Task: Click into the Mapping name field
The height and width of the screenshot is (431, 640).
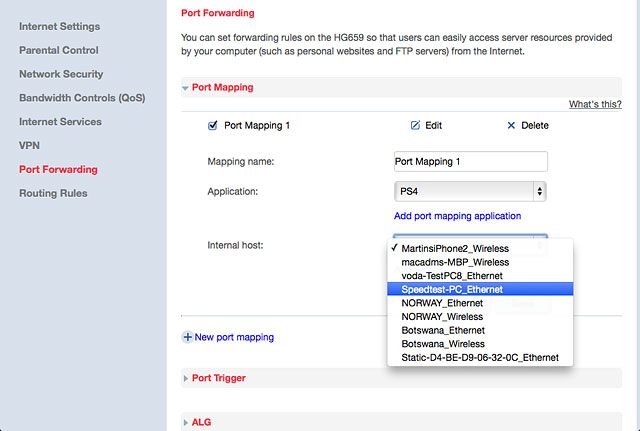Action: click(x=471, y=162)
